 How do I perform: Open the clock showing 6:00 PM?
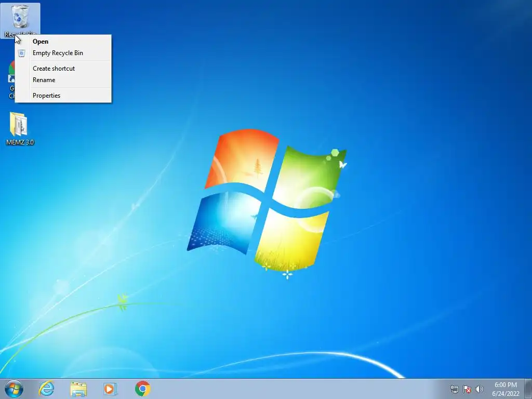pyautogui.click(x=506, y=389)
